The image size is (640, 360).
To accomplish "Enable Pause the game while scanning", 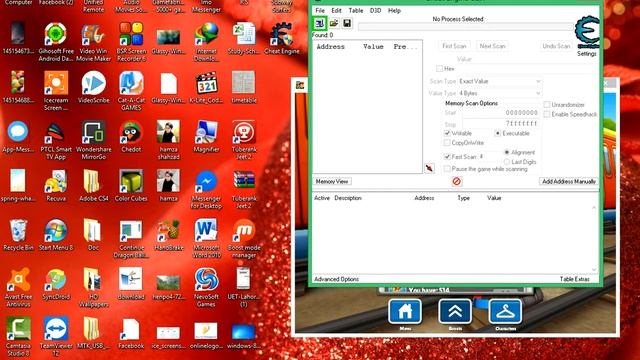I will pos(447,169).
